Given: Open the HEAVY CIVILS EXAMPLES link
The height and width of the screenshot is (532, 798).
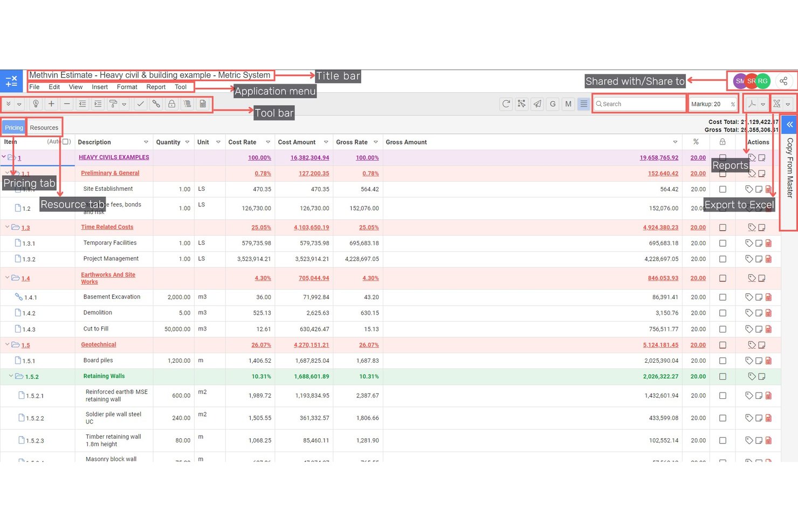Looking at the screenshot, I should click(114, 157).
